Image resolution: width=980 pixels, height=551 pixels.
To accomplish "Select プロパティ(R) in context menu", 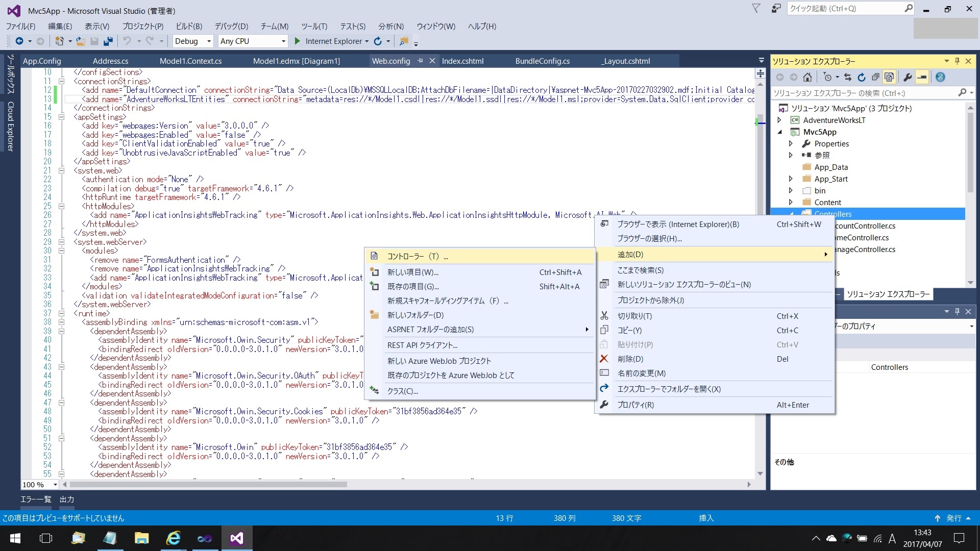I will tap(715, 405).
